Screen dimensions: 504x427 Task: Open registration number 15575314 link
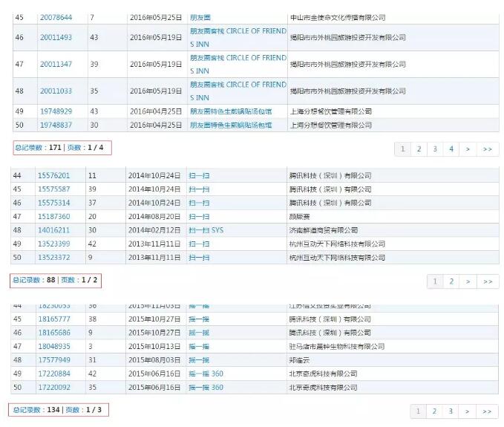pyautogui.click(x=53, y=203)
